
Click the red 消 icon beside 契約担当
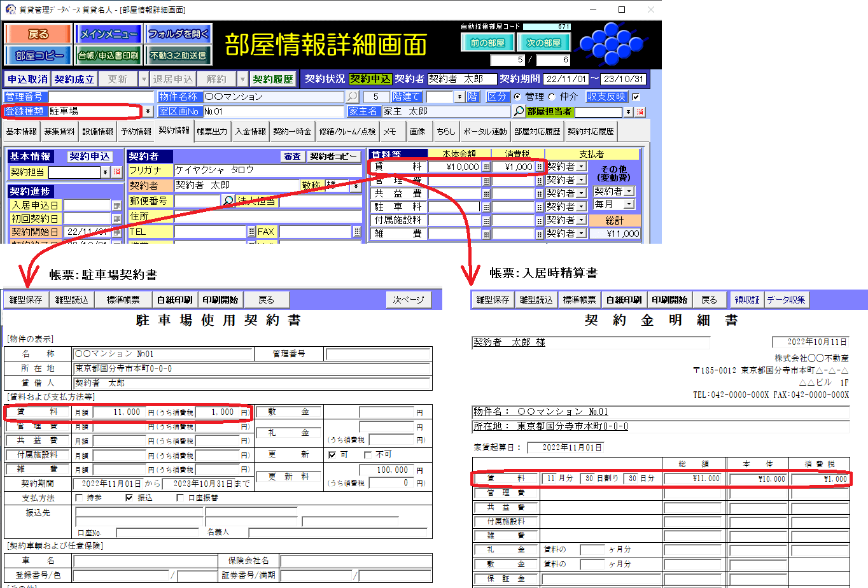tap(116, 172)
